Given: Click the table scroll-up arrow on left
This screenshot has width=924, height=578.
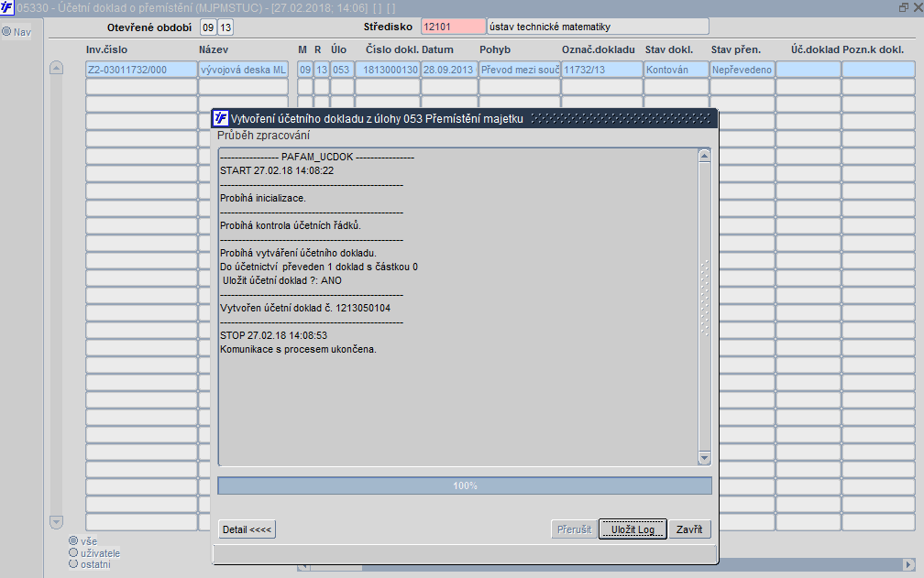Looking at the screenshot, I should pos(56,69).
